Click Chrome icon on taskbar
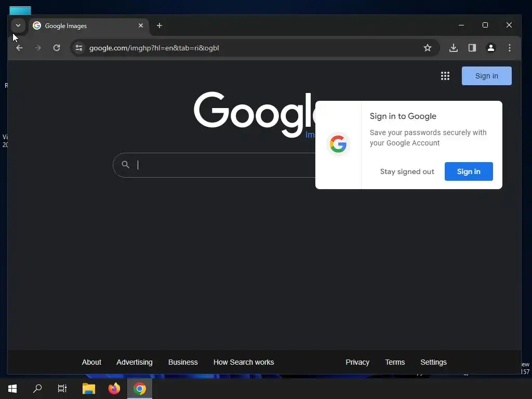This screenshot has width=532, height=399. point(139,389)
